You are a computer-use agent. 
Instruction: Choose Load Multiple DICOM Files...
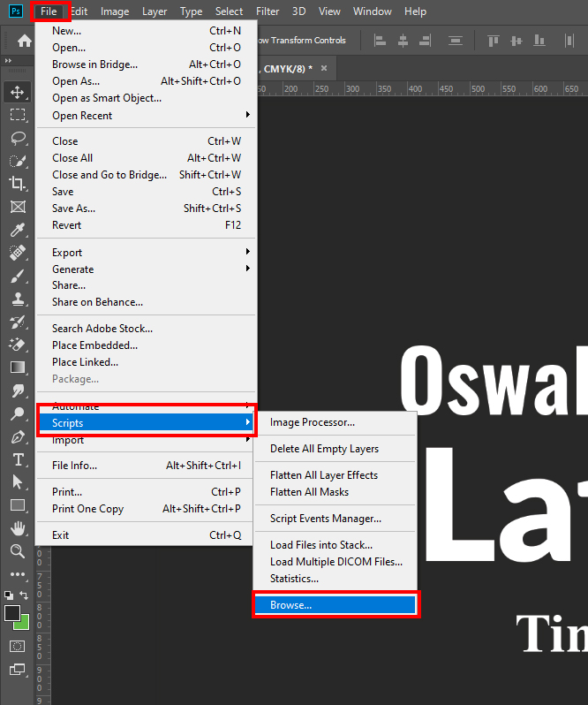(335, 562)
